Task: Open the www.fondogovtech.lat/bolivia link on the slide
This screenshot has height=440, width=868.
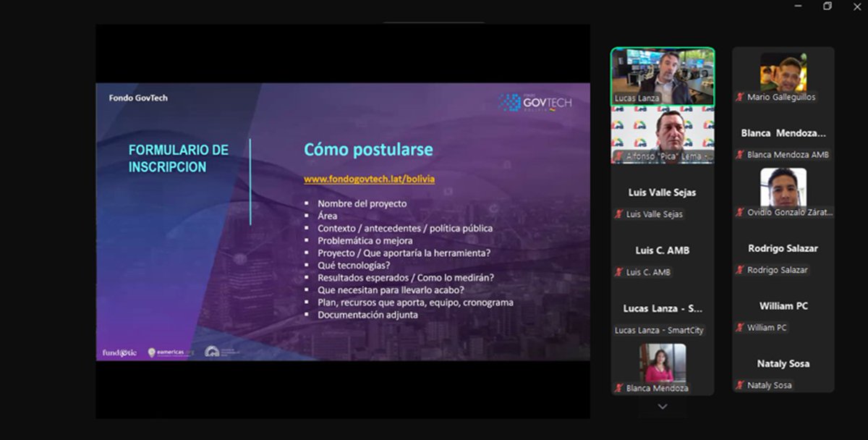Action: [x=369, y=179]
